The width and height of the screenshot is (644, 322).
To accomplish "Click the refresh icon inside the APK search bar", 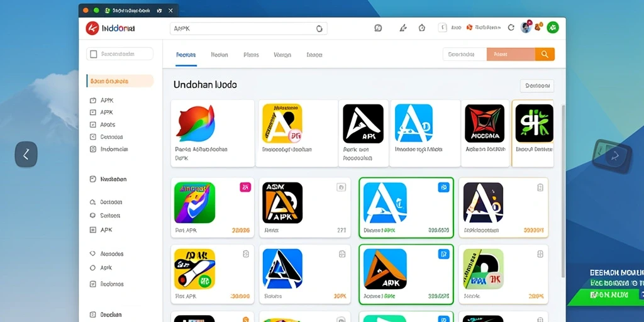I will pyautogui.click(x=319, y=28).
